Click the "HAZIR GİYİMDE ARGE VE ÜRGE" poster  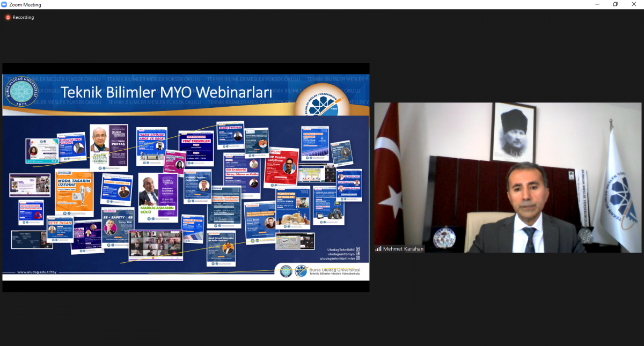[x=151, y=146]
